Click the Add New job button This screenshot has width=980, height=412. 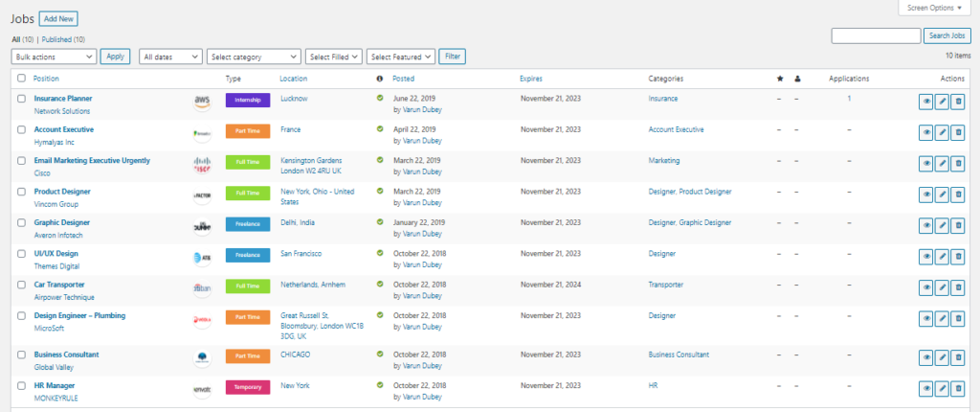coord(58,19)
